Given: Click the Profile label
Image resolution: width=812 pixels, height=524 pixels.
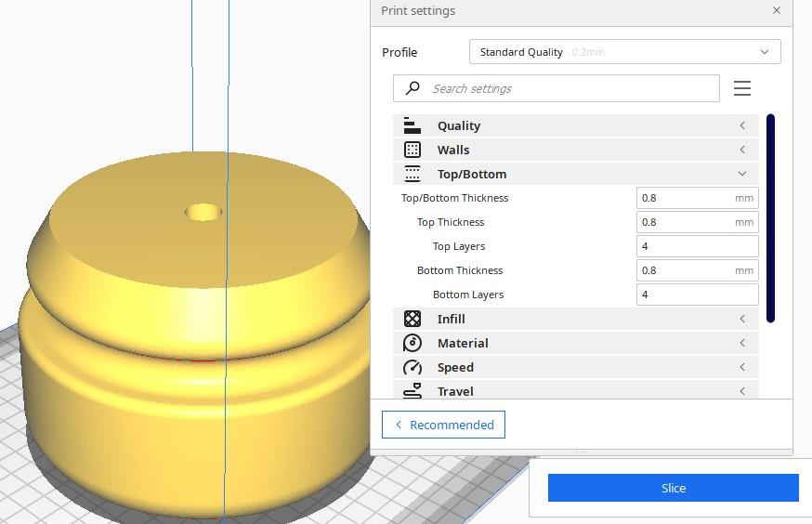Looking at the screenshot, I should pyautogui.click(x=399, y=52).
